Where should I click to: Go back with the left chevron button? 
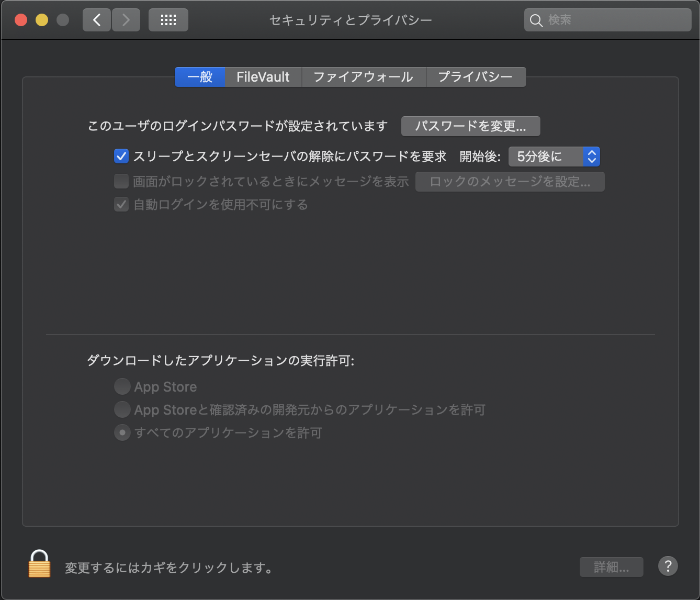pos(97,20)
